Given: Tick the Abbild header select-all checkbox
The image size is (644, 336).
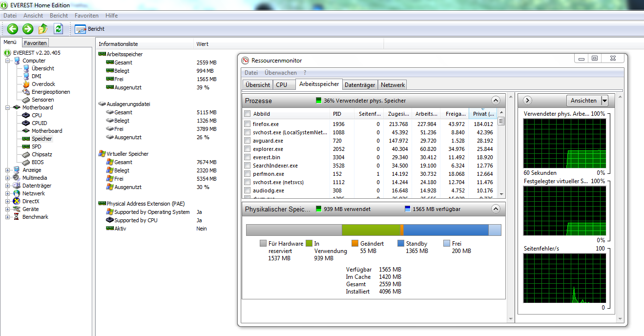Looking at the screenshot, I should tap(248, 114).
